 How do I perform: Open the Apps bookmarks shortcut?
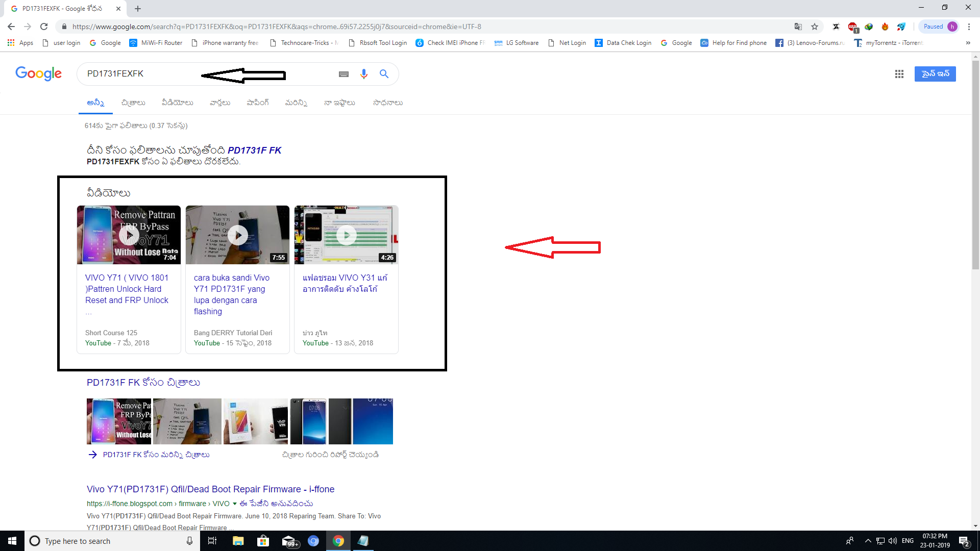coord(20,43)
